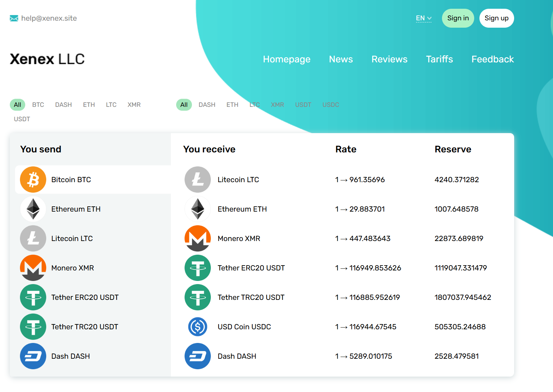
Task: Select the USDT send filter
Action: 22,119
